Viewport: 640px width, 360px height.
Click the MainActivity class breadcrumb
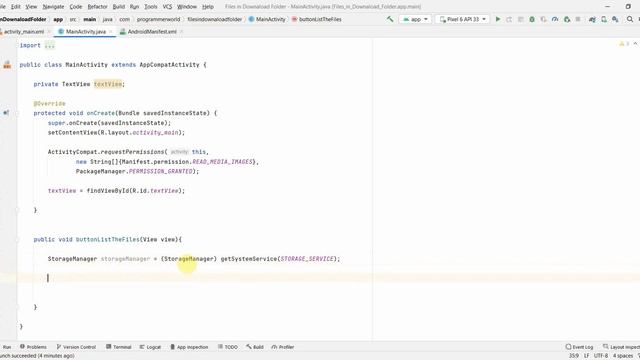coord(267,19)
